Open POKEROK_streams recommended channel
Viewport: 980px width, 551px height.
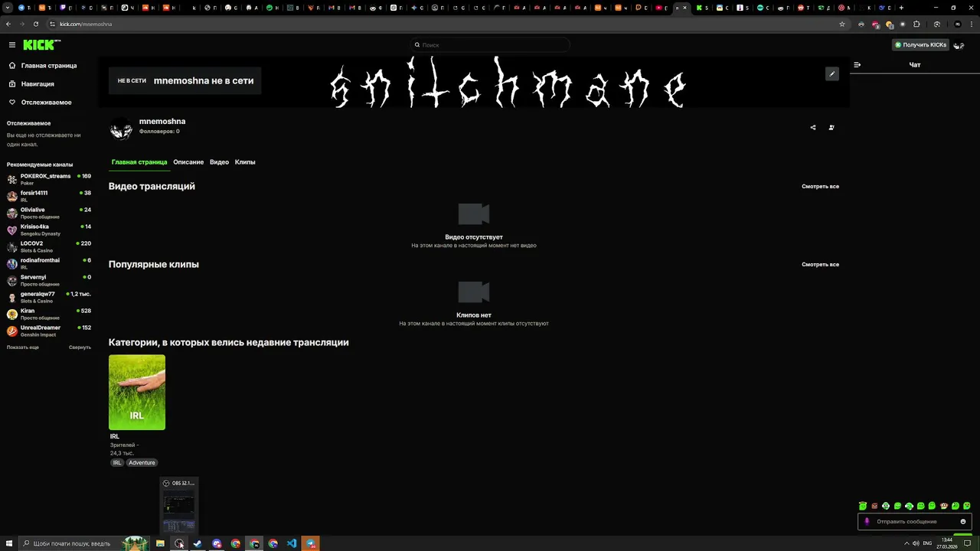(49, 179)
